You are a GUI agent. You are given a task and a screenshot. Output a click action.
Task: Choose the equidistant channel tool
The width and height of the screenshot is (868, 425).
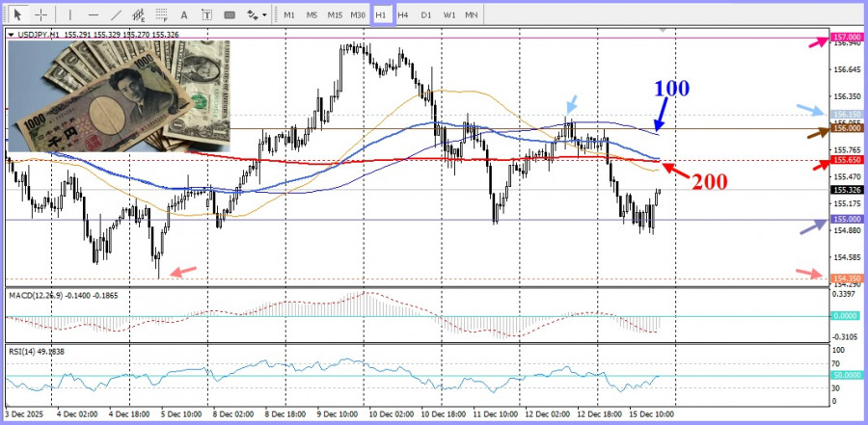click(x=139, y=14)
